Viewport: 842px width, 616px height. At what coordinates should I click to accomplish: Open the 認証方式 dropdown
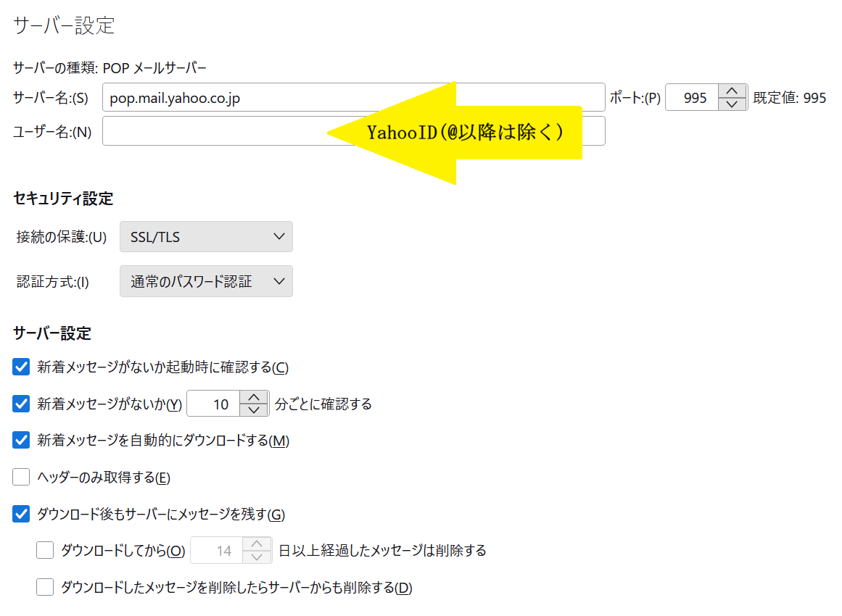point(206,282)
